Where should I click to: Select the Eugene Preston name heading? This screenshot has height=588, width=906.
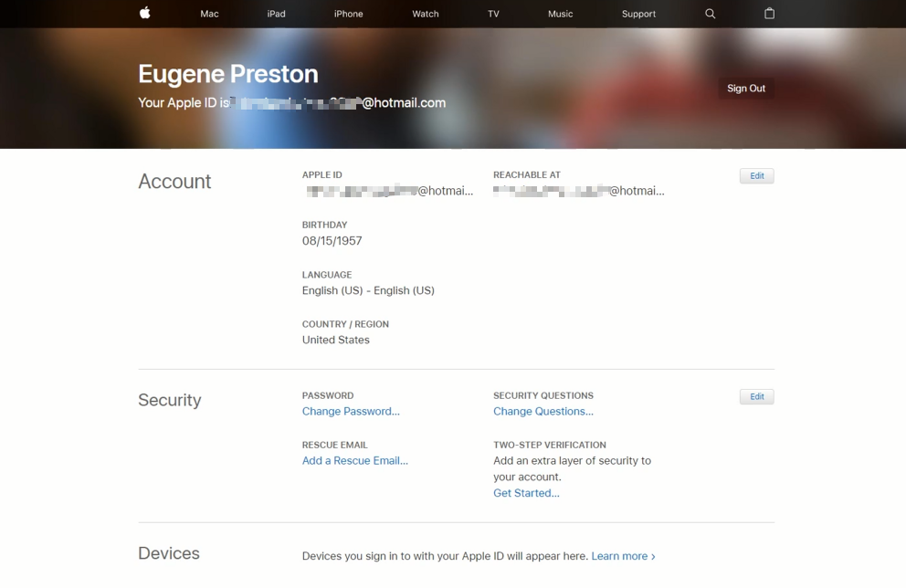tap(228, 74)
